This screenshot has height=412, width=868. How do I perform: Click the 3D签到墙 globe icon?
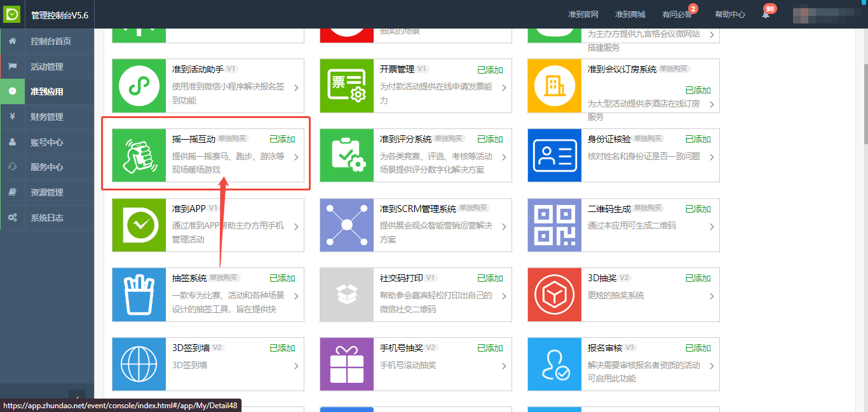[139, 364]
